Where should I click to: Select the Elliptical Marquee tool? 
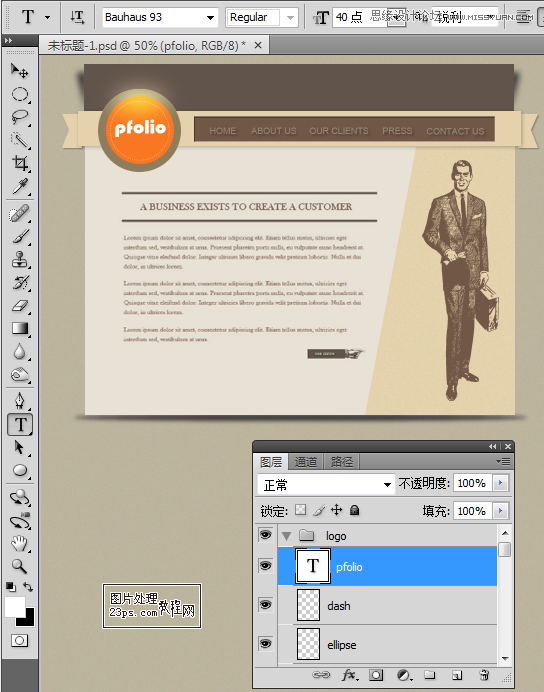[19, 94]
